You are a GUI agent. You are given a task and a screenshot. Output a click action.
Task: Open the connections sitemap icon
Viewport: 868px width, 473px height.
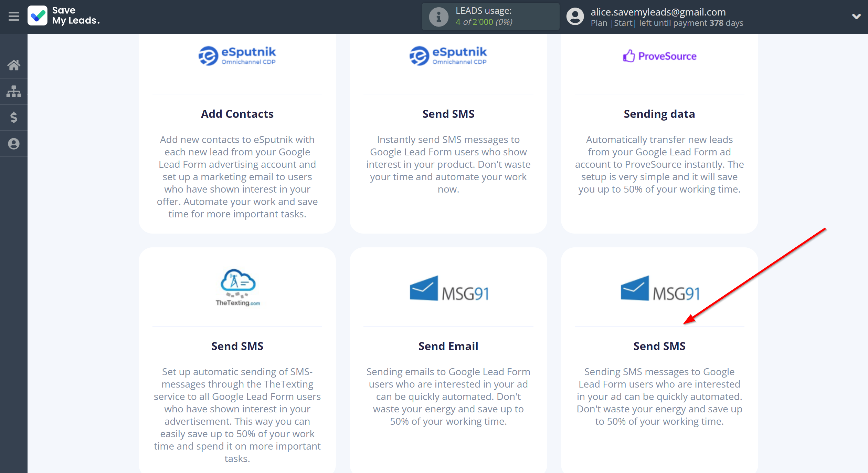click(x=14, y=91)
